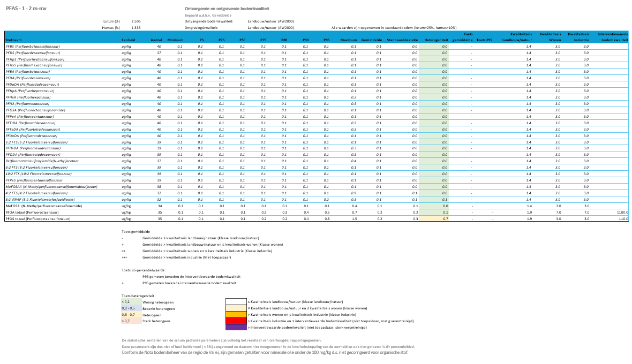Select the green '< 0,2' heterogeniteit legend cell
The width and height of the screenshot is (632, 364).
pos(131,302)
